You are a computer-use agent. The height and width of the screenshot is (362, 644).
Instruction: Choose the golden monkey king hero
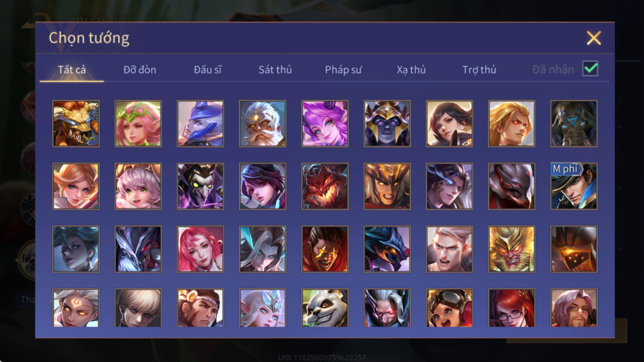coord(512,249)
